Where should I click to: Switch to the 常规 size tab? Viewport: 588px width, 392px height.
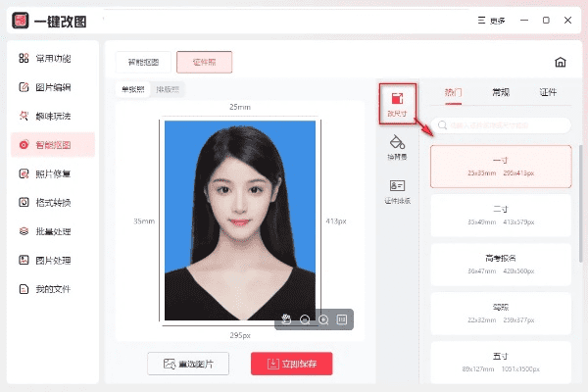click(501, 92)
